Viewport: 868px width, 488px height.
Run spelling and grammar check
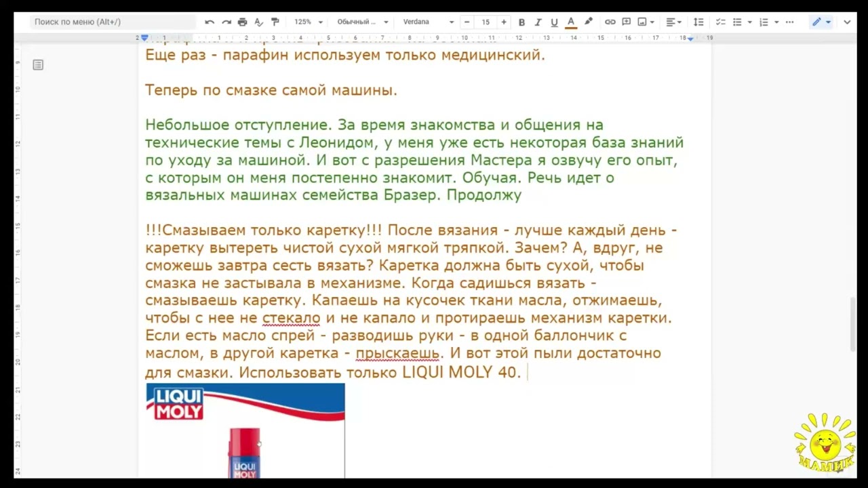coord(258,22)
